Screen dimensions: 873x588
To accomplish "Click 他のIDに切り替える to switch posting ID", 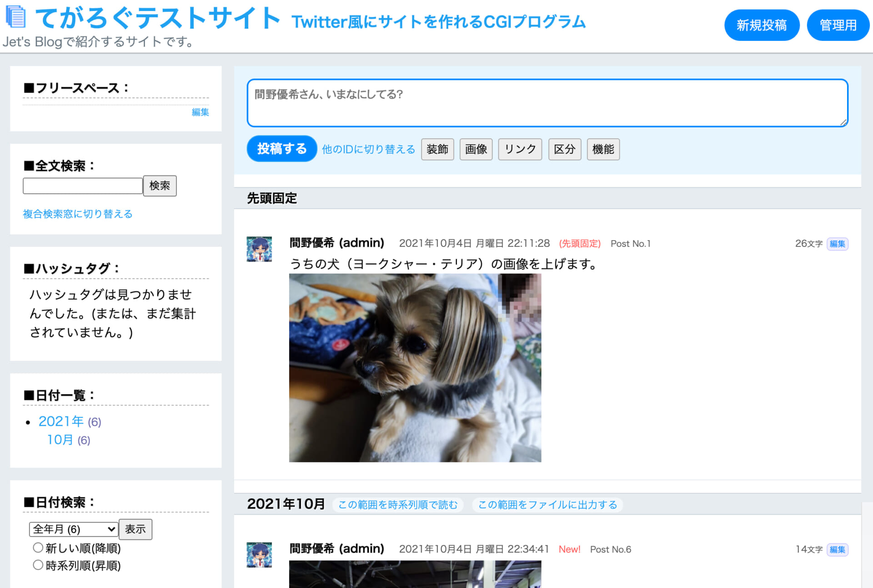I will click(368, 149).
